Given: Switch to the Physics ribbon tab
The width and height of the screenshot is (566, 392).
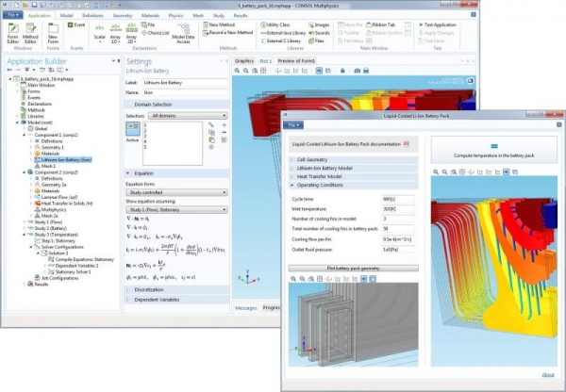Looking at the screenshot, I should pyautogui.click(x=175, y=15).
